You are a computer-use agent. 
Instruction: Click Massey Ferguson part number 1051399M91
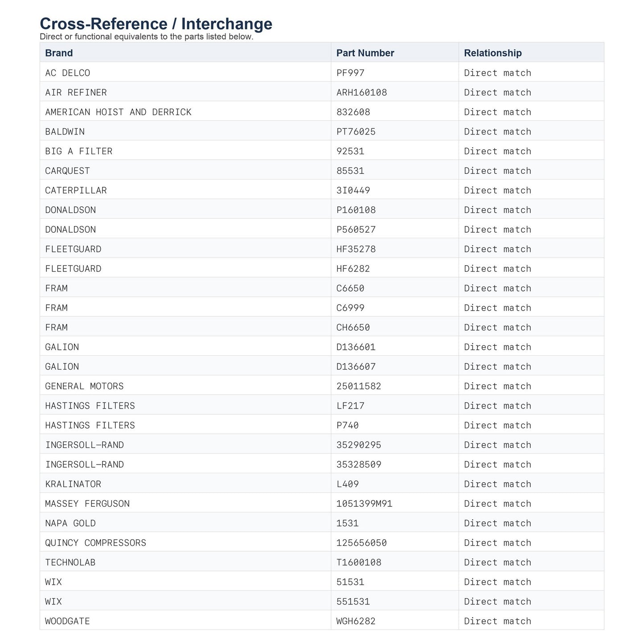pos(364,505)
